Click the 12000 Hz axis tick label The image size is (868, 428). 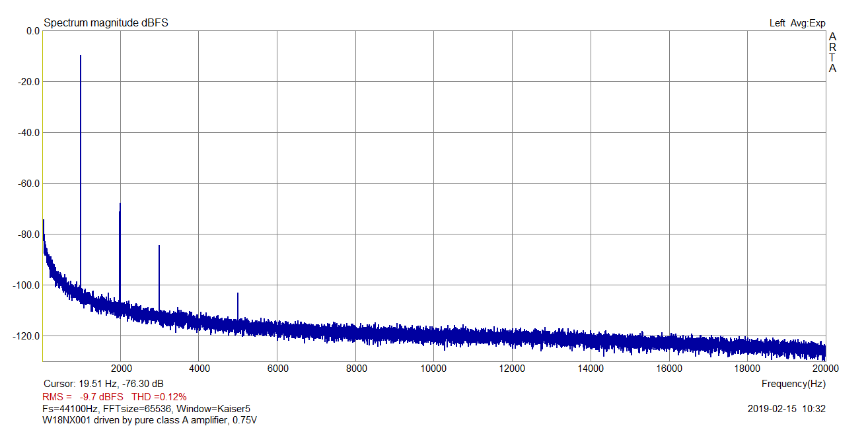(512, 368)
